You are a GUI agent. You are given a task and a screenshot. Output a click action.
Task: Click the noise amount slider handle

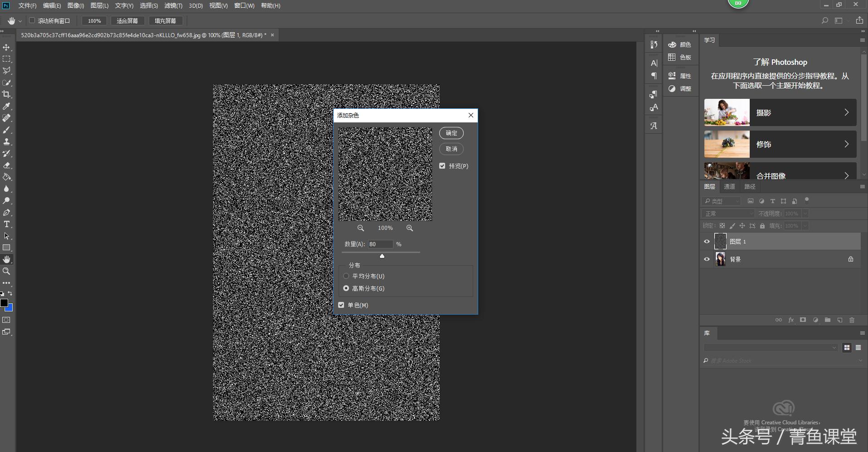382,256
